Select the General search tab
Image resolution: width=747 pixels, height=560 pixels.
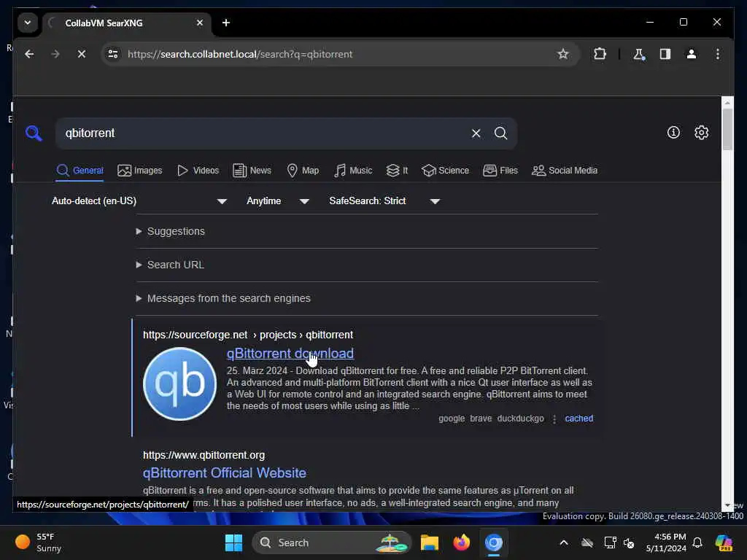point(80,171)
